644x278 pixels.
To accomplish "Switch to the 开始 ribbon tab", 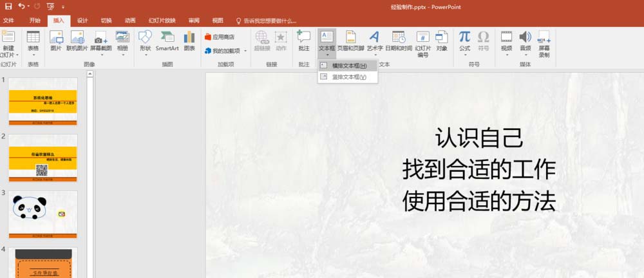I will [35, 21].
